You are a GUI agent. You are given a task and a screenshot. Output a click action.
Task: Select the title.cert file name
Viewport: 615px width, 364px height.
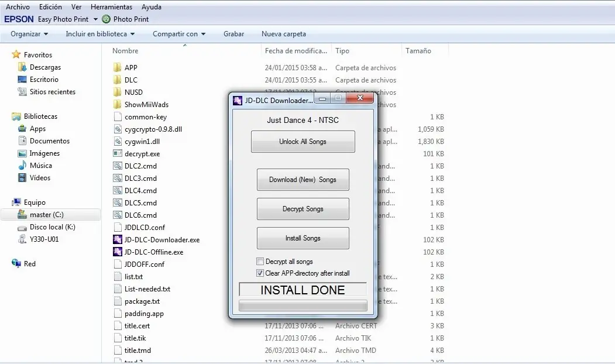pyautogui.click(x=138, y=325)
